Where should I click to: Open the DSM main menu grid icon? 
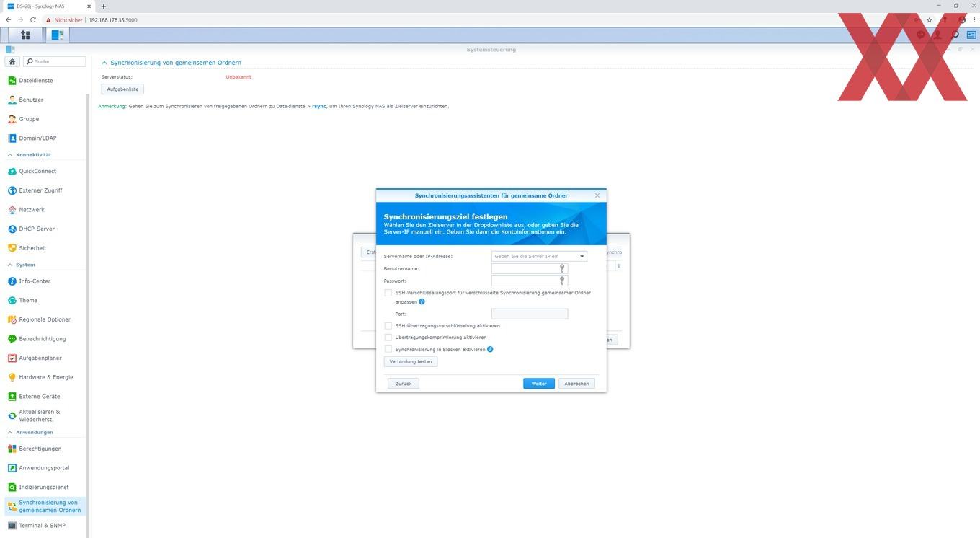coord(25,35)
